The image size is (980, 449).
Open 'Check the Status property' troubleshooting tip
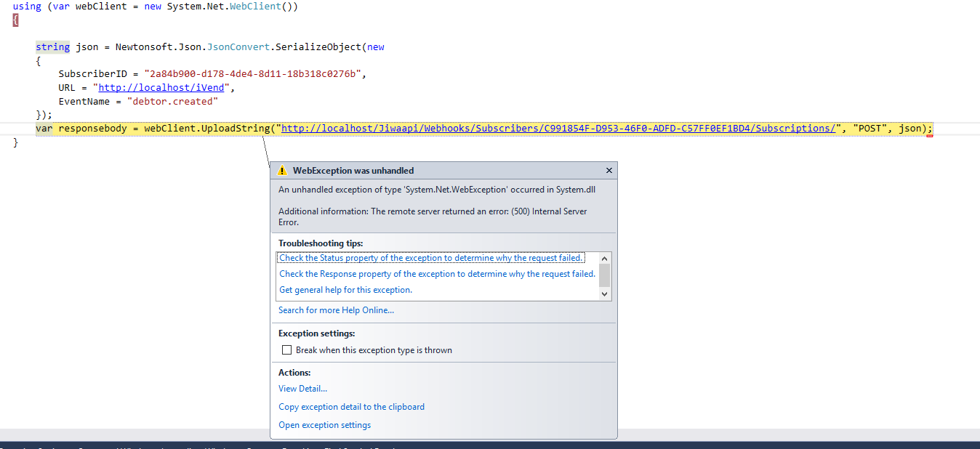(431, 258)
